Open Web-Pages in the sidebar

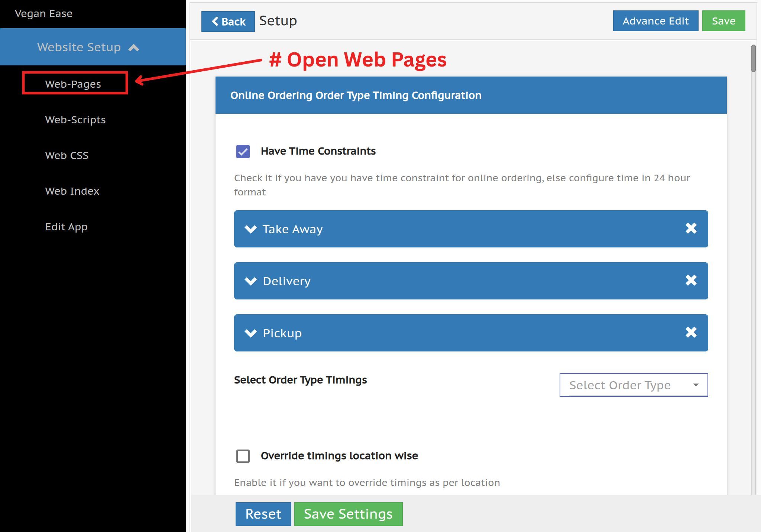(73, 84)
